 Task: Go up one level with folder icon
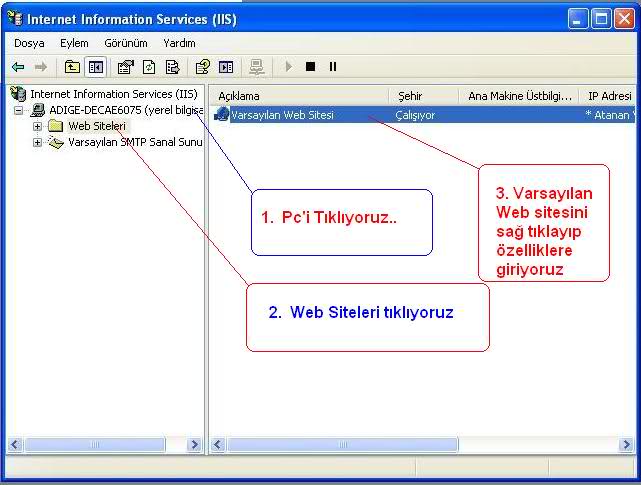point(72,67)
